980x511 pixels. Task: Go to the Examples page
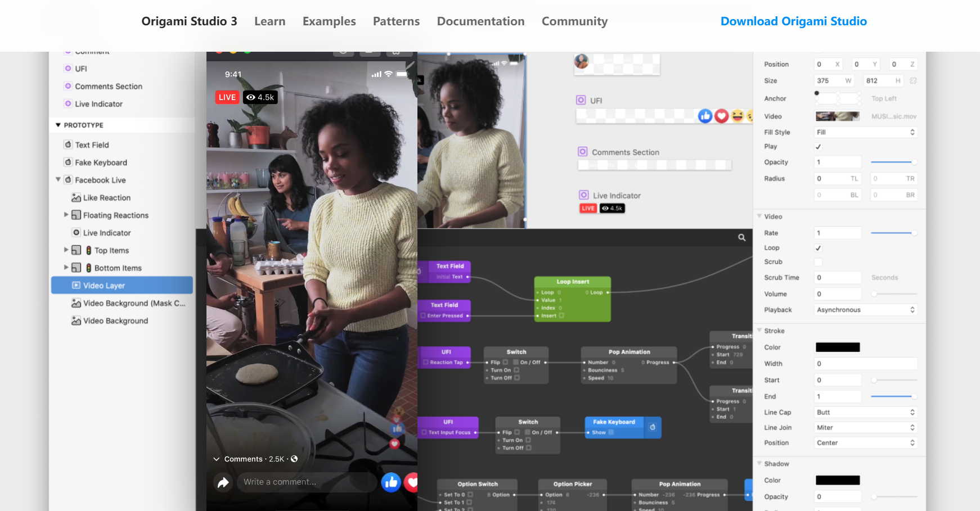click(x=329, y=21)
